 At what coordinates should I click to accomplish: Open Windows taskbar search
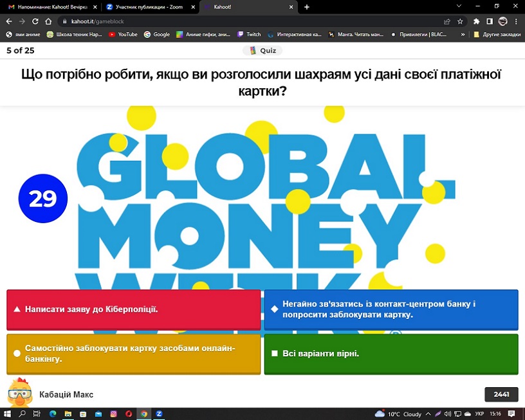[x=22, y=414]
